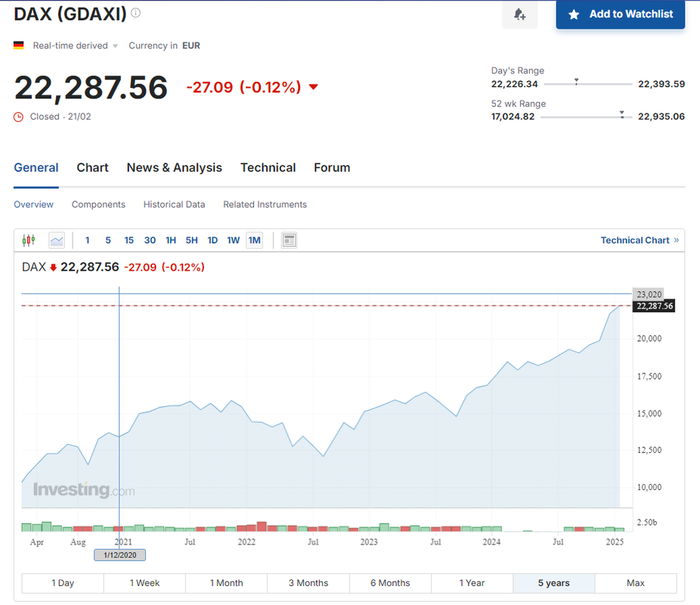Click the 2025 label on the time axis

pos(615,541)
